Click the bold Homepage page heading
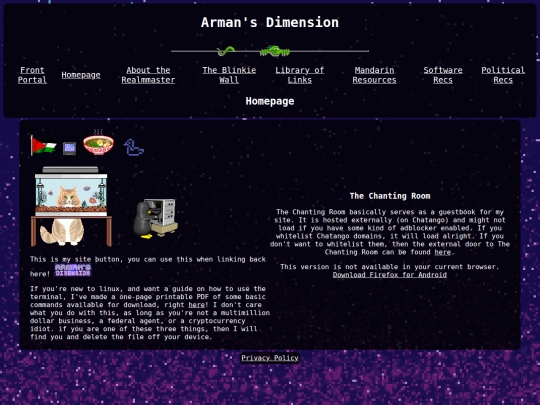This screenshot has width=540, height=405. pyautogui.click(x=270, y=101)
